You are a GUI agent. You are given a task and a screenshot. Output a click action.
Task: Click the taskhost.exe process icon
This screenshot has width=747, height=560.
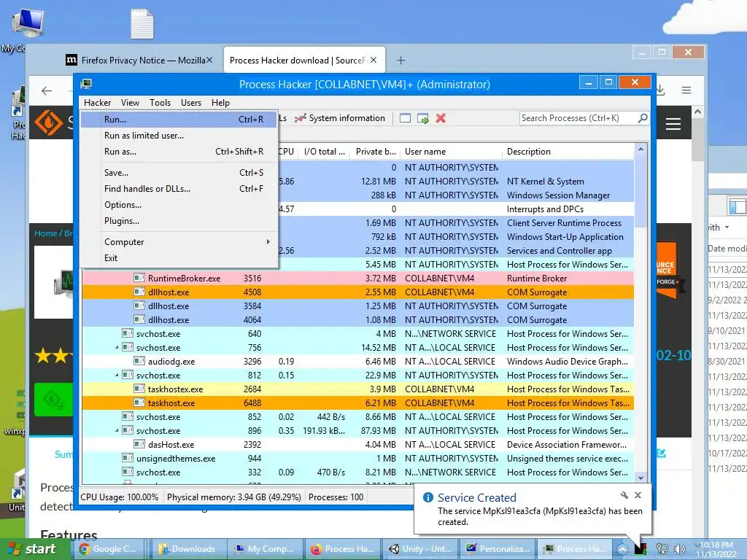pos(139,402)
